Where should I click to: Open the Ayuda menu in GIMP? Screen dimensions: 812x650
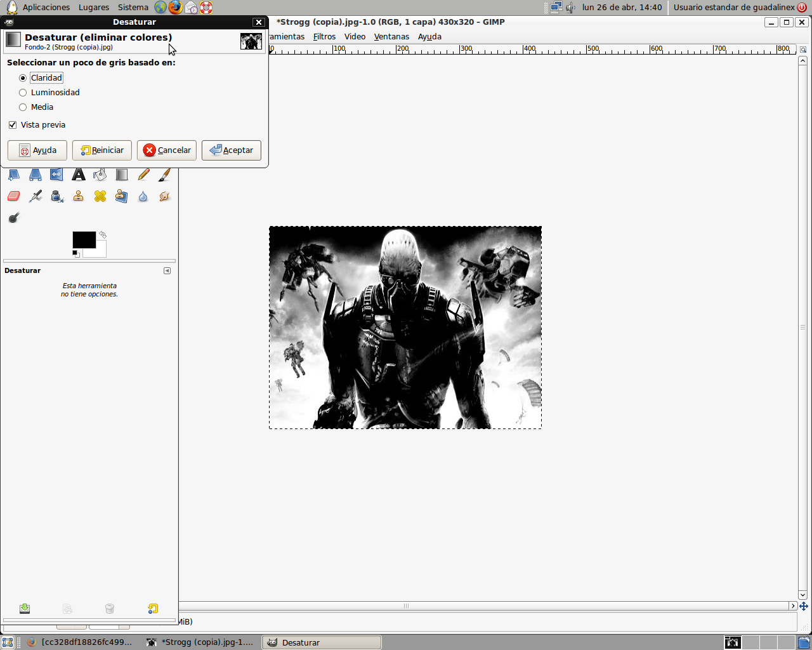click(x=429, y=37)
